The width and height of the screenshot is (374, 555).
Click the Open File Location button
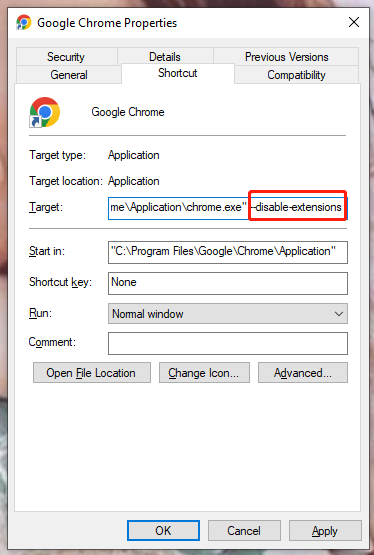[x=92, y=373]
